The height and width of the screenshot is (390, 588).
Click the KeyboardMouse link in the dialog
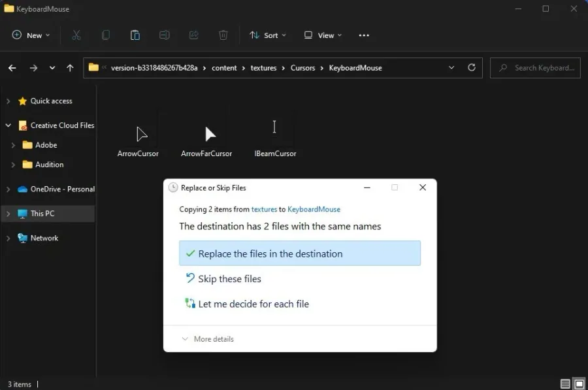pyautogui.click(x=314, y=209)
